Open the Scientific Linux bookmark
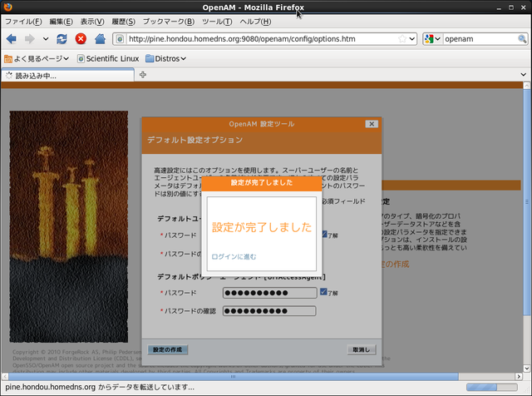Screen dimensions: 532x396 click(x=108, y=59)
